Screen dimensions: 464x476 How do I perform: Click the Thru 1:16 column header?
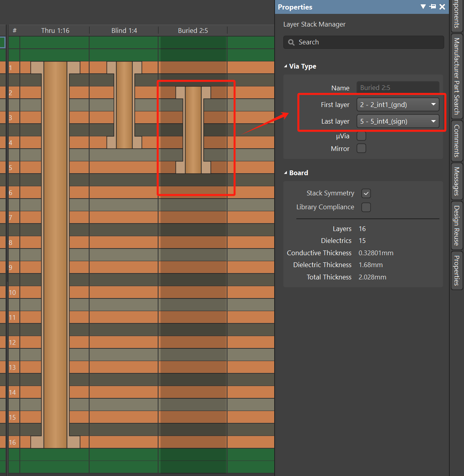55,31
